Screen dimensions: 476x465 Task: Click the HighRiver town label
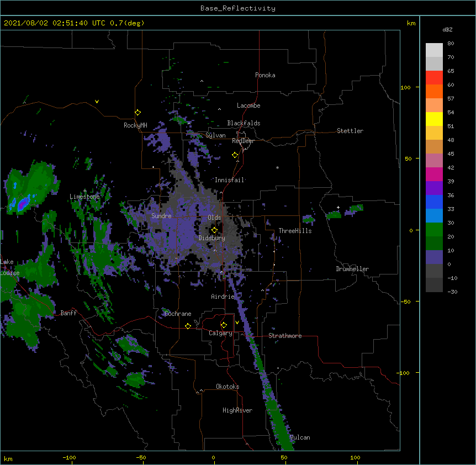[x=237, y=410]
